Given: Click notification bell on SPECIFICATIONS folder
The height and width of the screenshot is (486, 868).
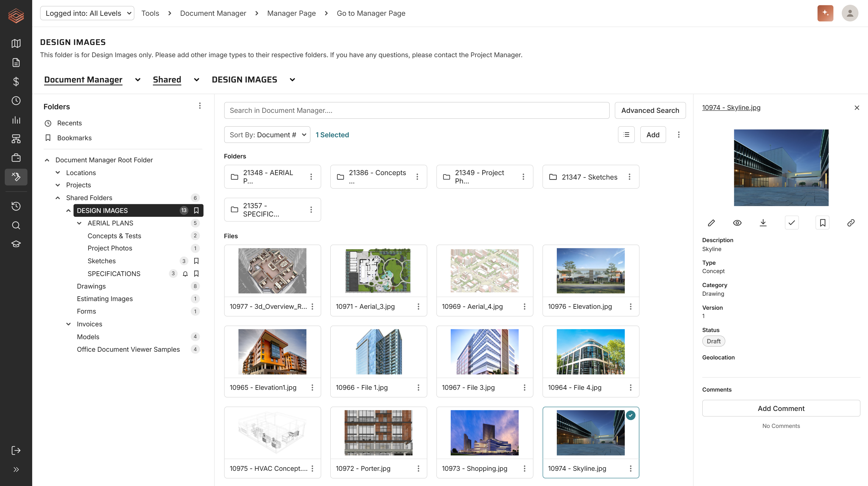Looking at the screenshot, I should click(x=185, y=274).
